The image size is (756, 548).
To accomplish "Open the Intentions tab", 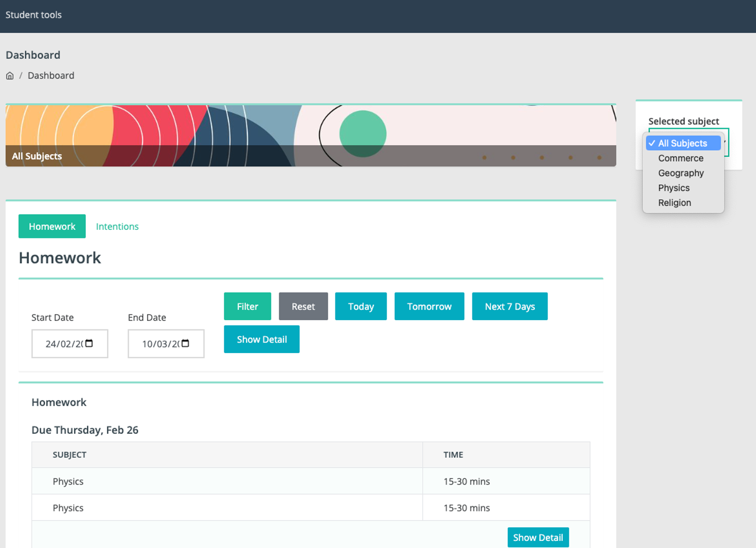I will [x=117, y=226].
